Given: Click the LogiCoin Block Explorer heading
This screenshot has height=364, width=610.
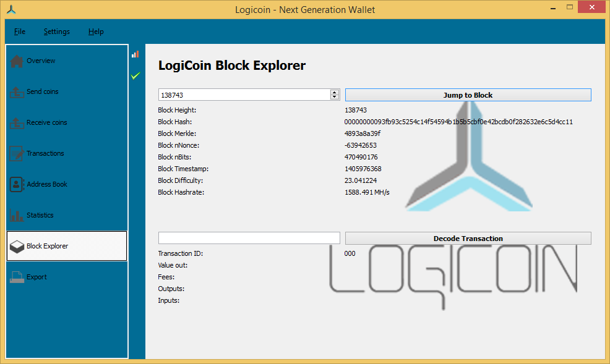Looking at the screenshot, I should (232, 66).
